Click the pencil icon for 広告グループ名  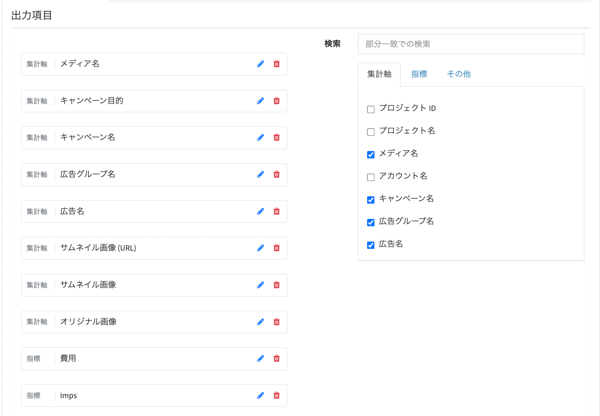(x=260, y=175)
